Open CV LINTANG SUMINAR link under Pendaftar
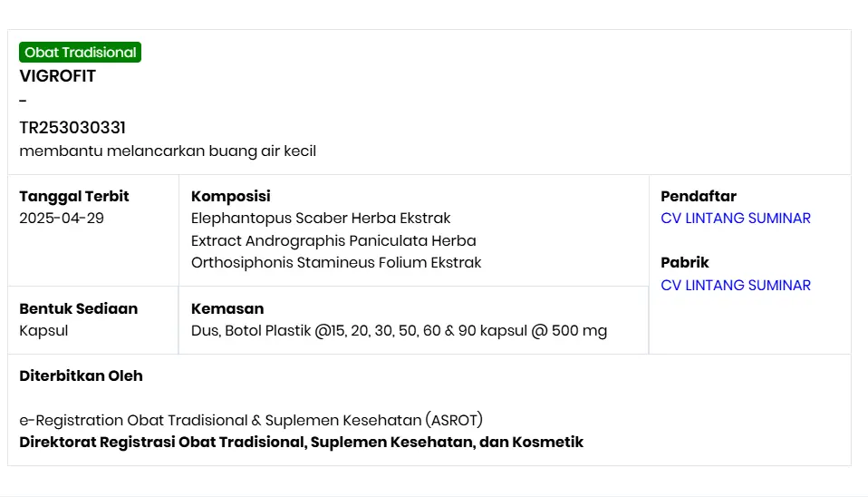 736,219
